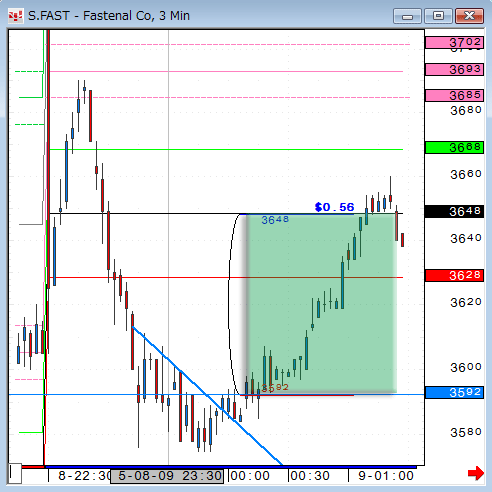Click the 3680 price scale label
Screen dimensions: 492x492
(466, 110)
